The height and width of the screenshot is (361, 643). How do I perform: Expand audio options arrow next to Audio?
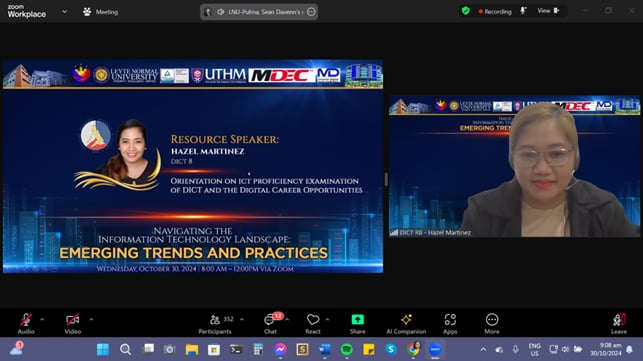coord(42,319)
